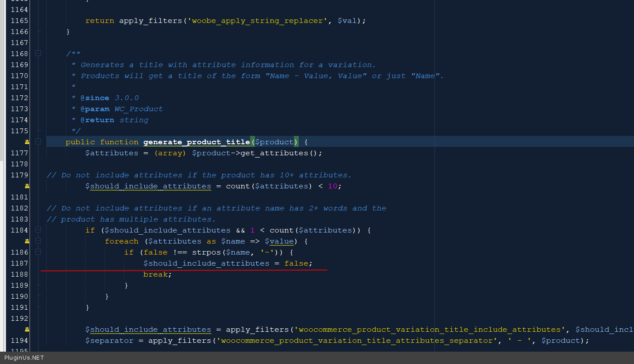This screenshot has width=634, height=364.
Task: Click line number 1177 in the gutter
Action: [x=19, y=153]
